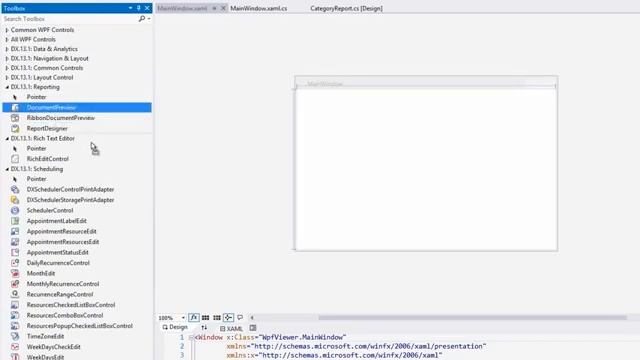Collapse the Window element outline in XAML
This screenshot has width=640, height=360.
191,338
